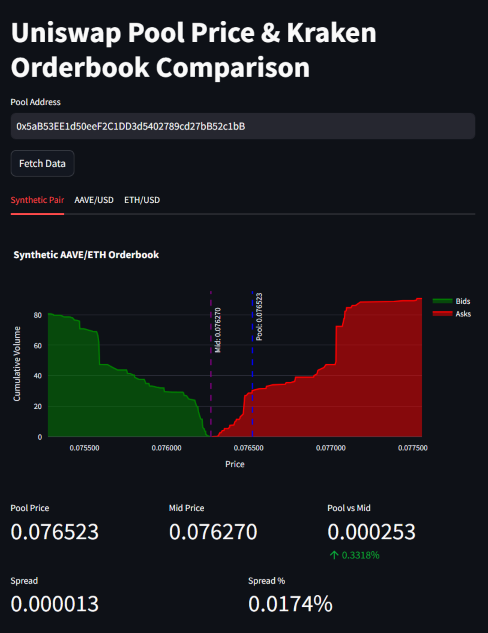Click the Spread value 0.000013
The image size is (488, 633).
pyautogui.click(x=54, y=604)
